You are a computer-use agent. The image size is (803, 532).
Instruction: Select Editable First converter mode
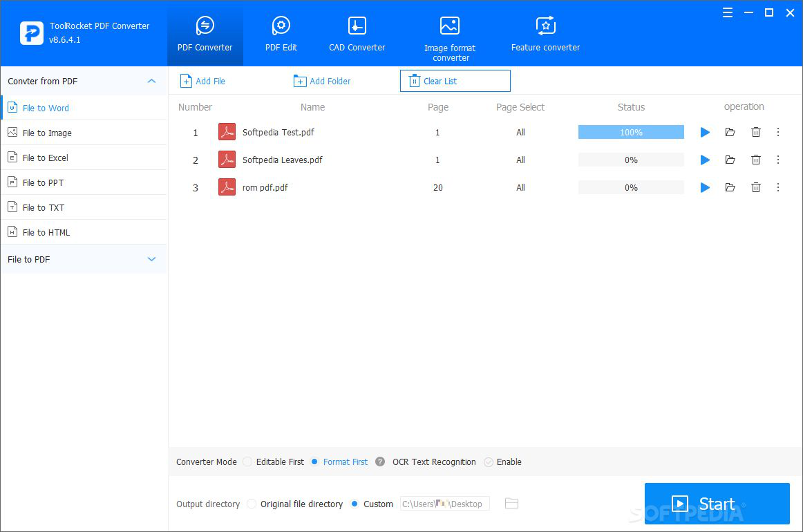pos(247,462)
